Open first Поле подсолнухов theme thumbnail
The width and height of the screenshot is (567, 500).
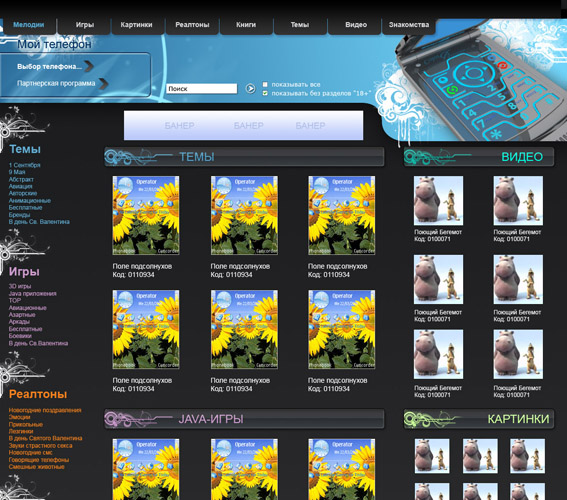click(146, 215)
